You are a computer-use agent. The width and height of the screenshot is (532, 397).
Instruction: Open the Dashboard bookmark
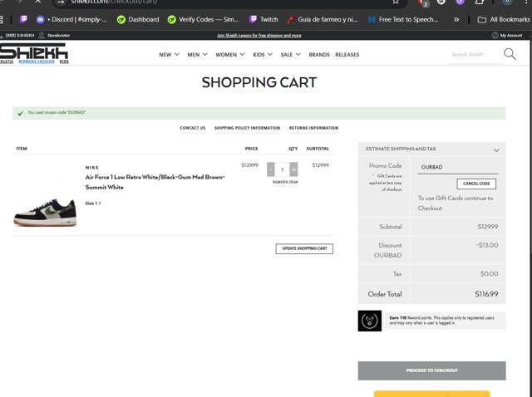point(138,19)
